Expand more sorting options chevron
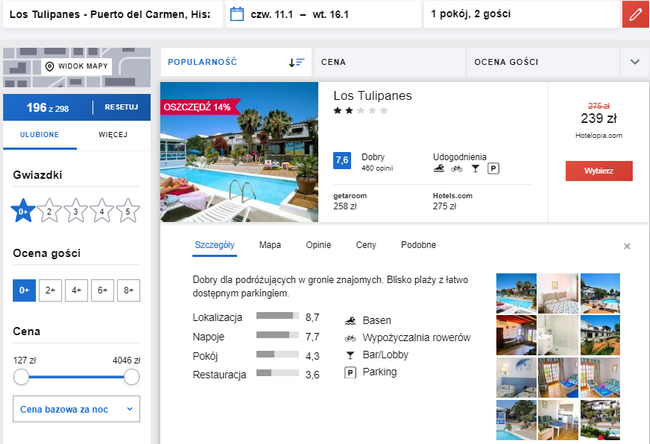This screenshot has height=444, width=650. 634,62
